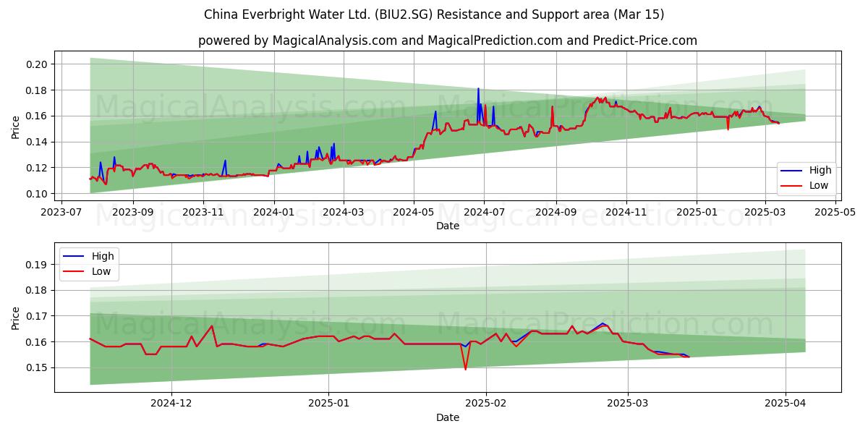Click upper chart x-axis label '2024-07'
The height and width of the screenshot is (434, 868).
pyautogui.click(x=484, y=213)
